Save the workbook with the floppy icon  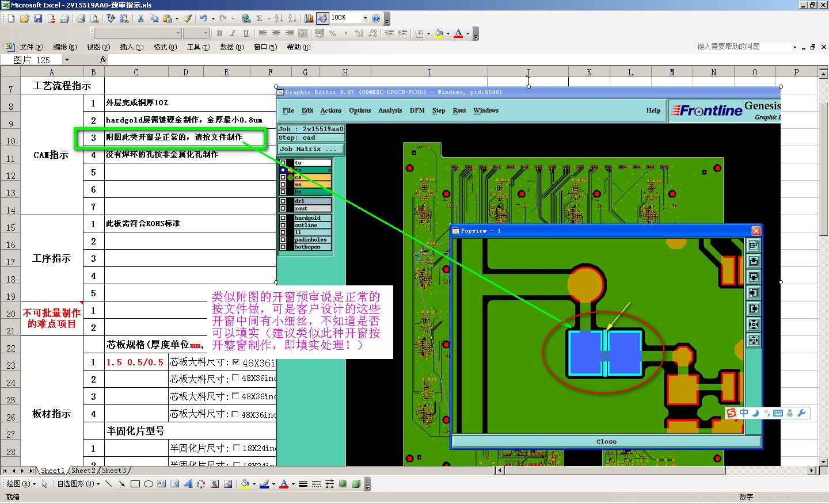click(x=38, y=18)
